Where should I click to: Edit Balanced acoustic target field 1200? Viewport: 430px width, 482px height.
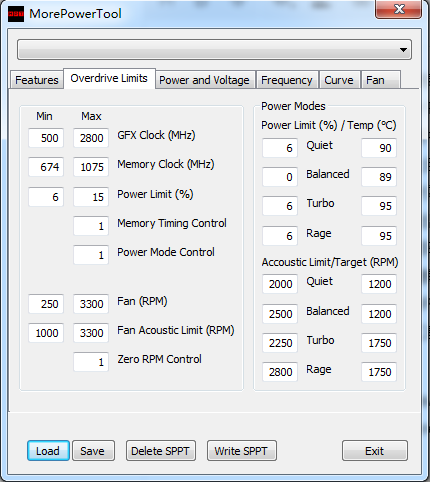coord(379,314)
